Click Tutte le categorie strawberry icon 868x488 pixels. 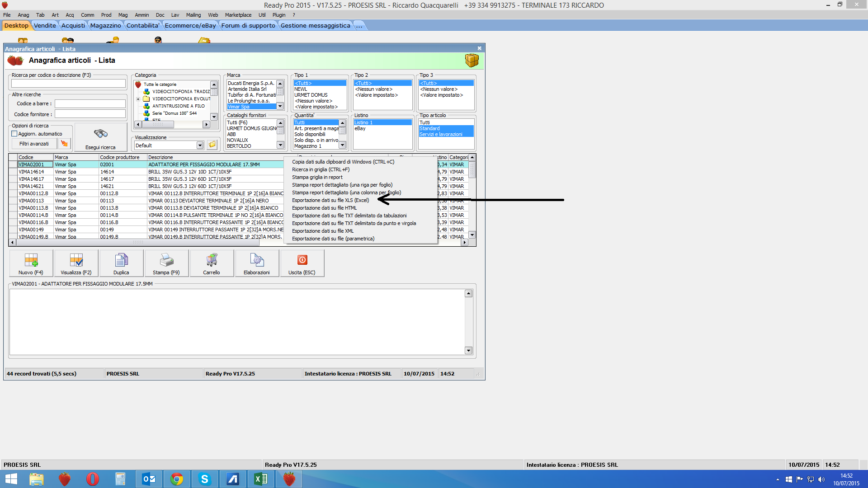[138, 84]
